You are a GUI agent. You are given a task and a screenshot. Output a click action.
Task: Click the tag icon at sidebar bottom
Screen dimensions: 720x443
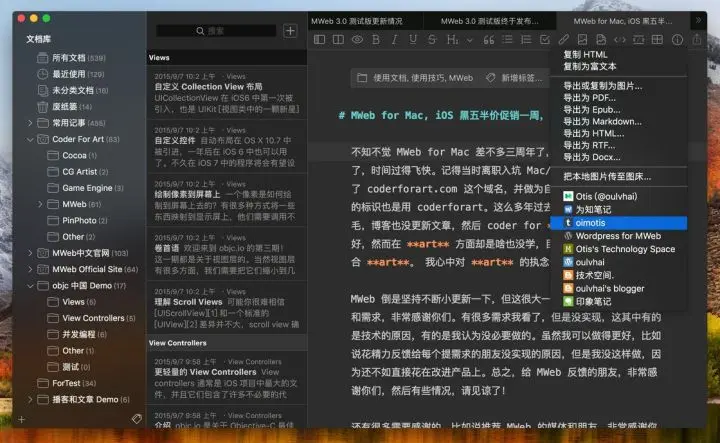(137, 419)
